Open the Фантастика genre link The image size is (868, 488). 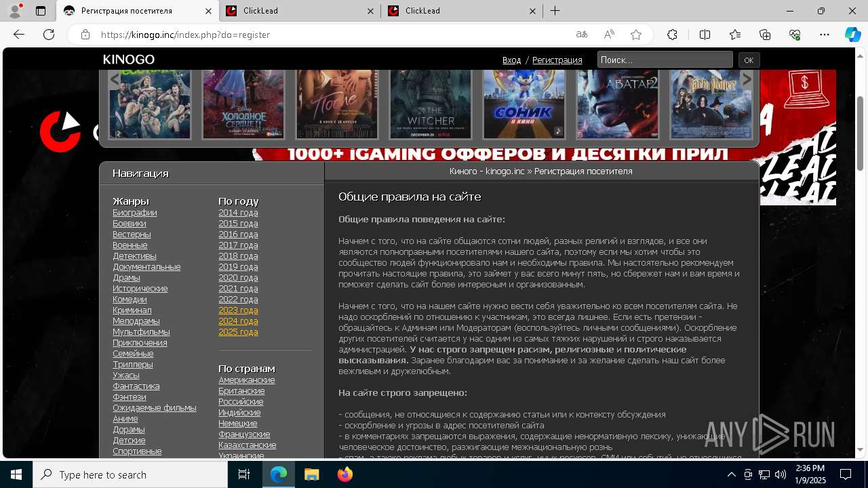click(136, 386)
